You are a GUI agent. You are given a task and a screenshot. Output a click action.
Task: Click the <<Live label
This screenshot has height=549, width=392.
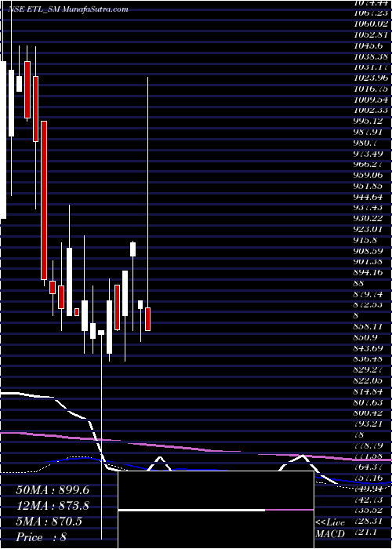(330, 523)
